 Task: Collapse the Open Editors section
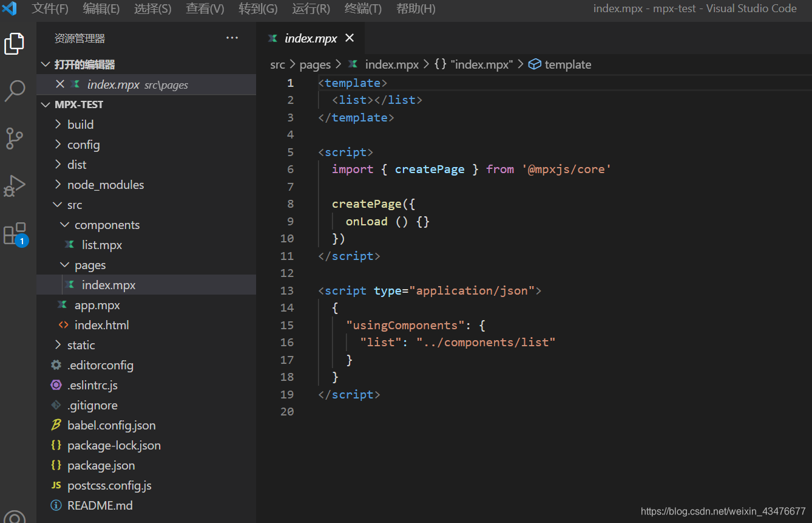(46, 64)
